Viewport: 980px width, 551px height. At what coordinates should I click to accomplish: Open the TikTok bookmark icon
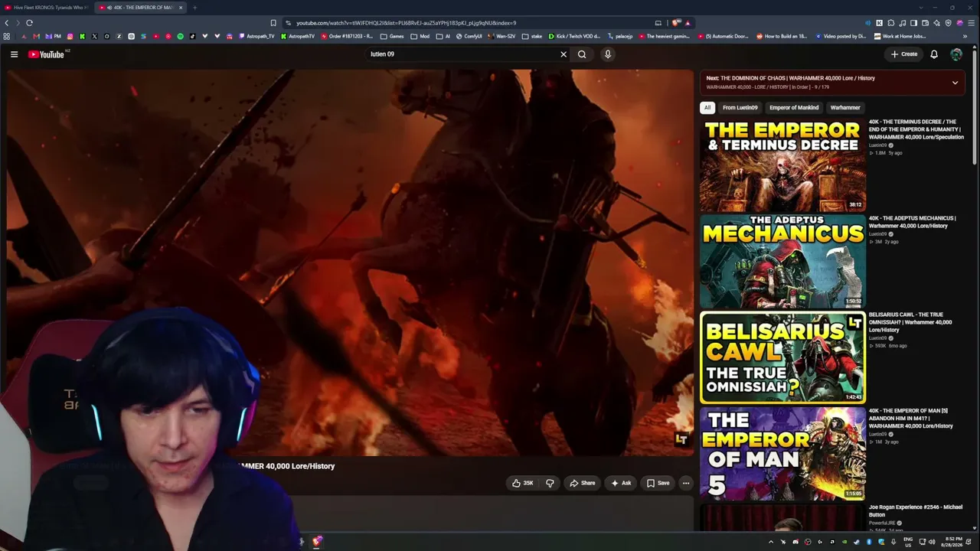pyautogui.click(x=192, y=36)
